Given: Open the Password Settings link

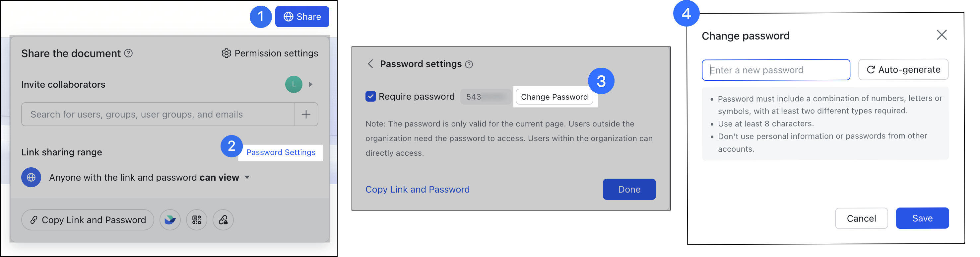Looking at the screenshot, I should pos(281,153).
